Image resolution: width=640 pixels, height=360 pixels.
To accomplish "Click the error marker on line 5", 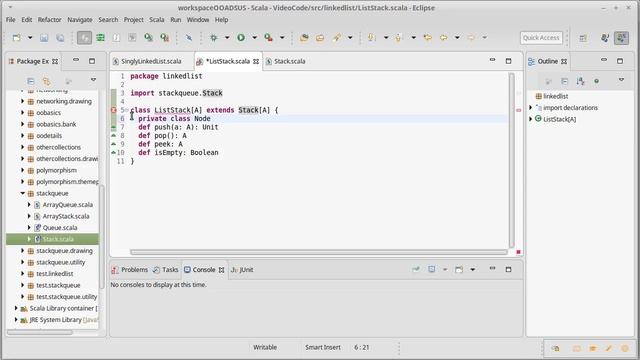I will click(114, 110).
